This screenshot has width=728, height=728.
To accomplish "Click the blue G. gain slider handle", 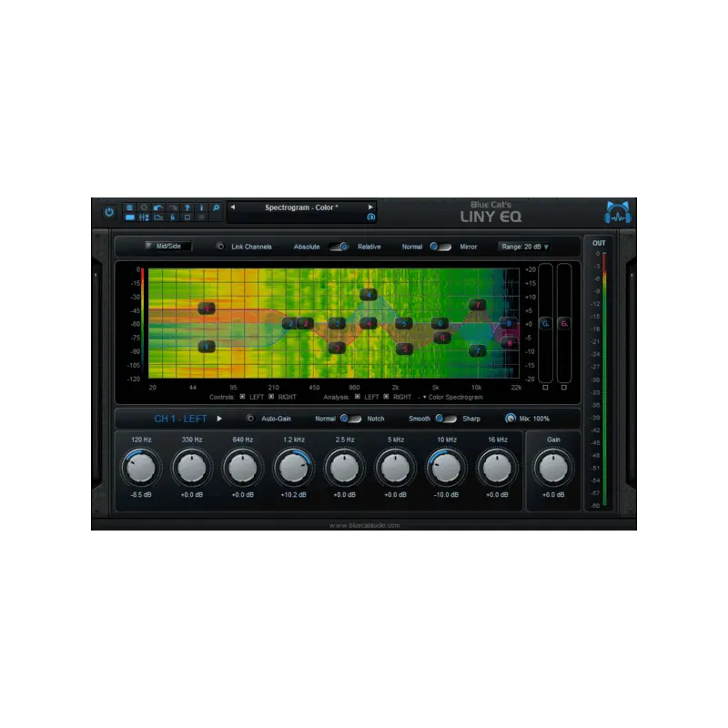I will click(545, 324).
